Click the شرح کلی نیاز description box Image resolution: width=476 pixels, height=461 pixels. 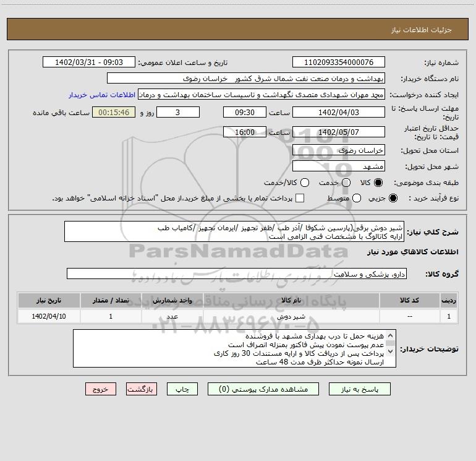tap(234, 232)
